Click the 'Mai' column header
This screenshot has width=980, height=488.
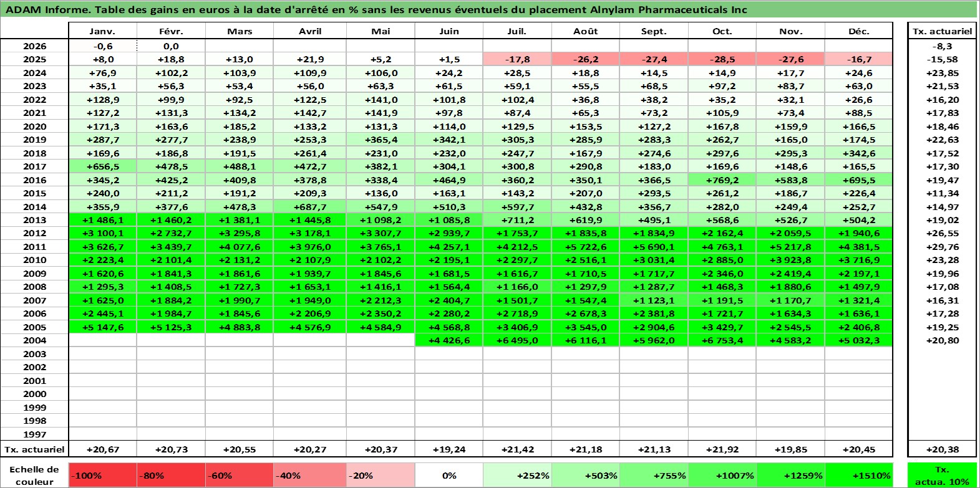pyautogui.click(x=381, y=31)
